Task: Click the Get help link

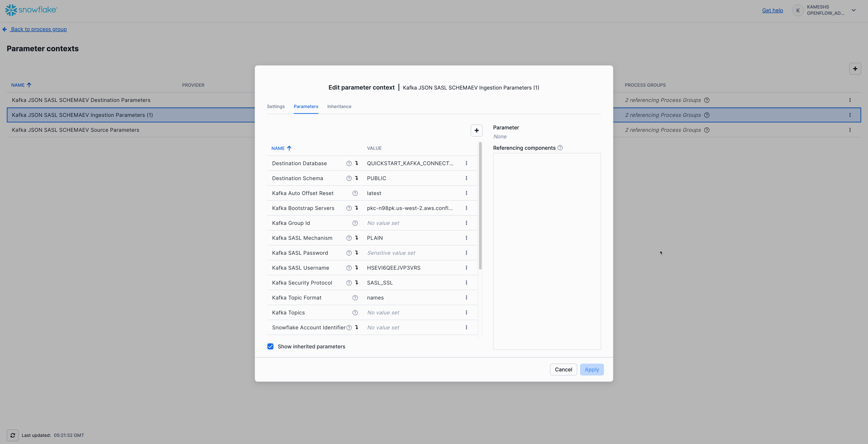Action: tap(772, 11)
